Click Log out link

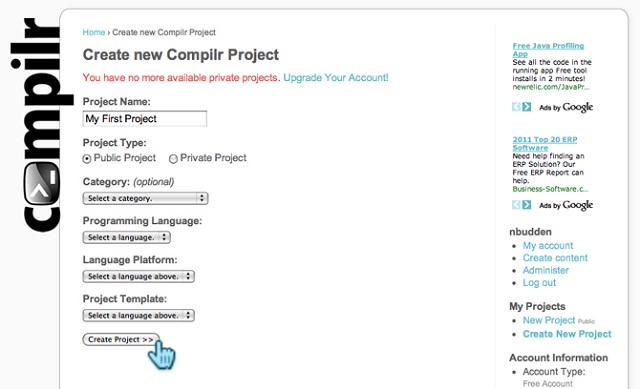click(539, 282)
